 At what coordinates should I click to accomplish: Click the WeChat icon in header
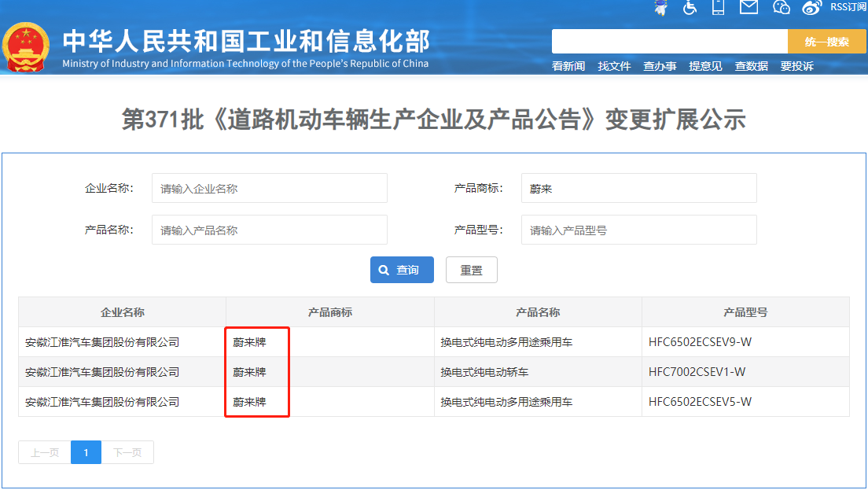781,7
